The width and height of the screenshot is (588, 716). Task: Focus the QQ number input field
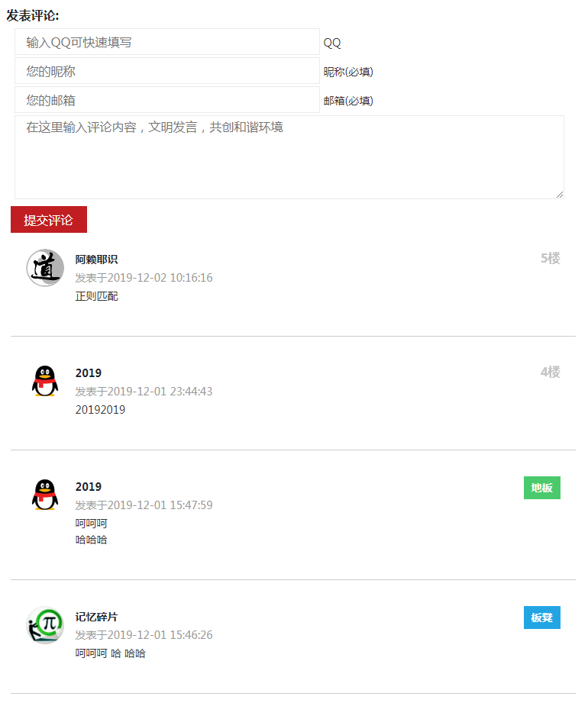point(167,42)
